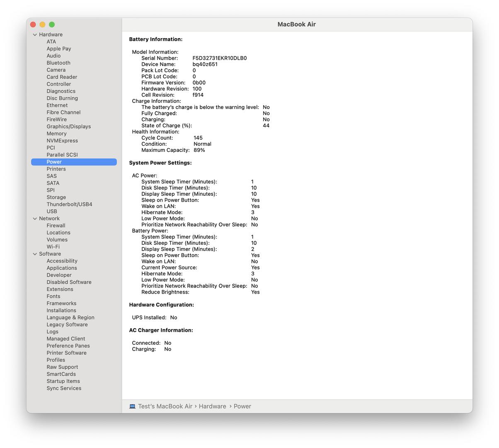Viewport: 499px width, 448px height.
Task: Click the green zoom window button
Action: [52, 24]
